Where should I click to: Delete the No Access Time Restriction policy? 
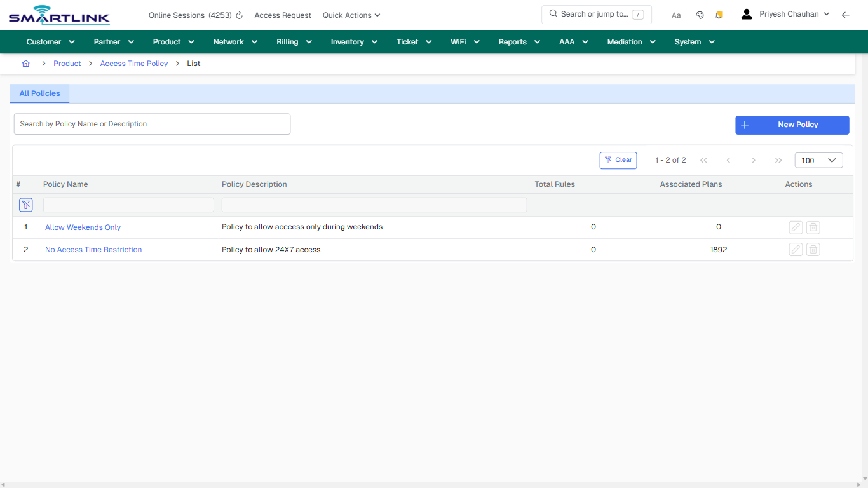pos(813,249)
